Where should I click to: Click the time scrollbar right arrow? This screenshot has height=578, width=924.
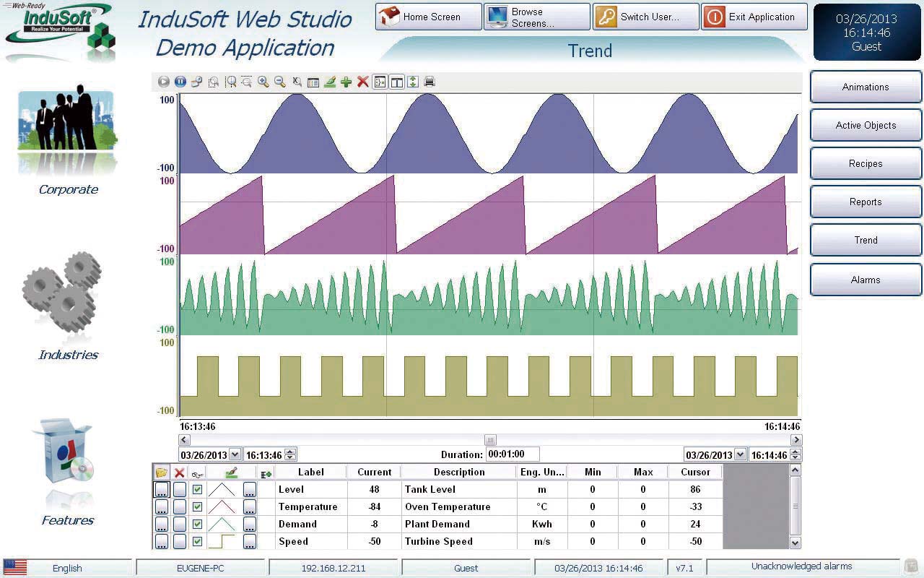coord(796,440)
